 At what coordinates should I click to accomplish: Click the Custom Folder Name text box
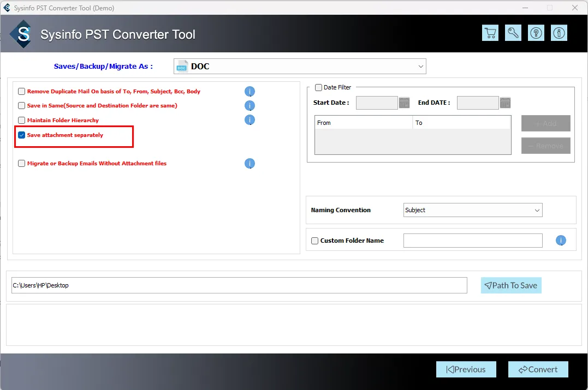(472, 241)
